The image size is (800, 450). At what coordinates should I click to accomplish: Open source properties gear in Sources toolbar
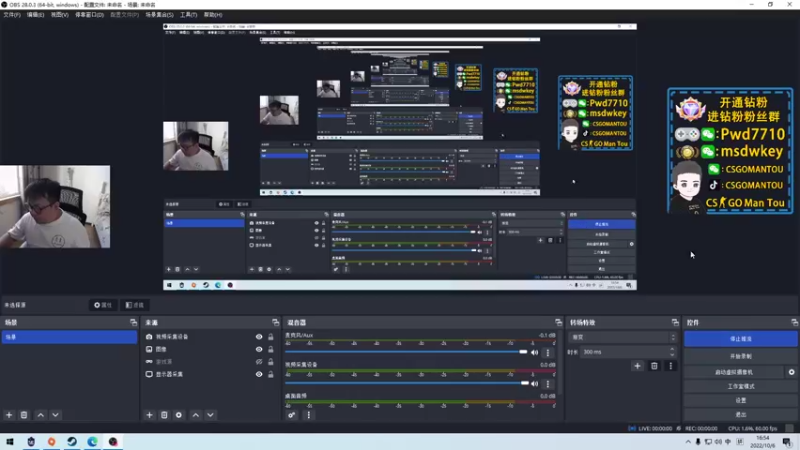pos(179,415)
